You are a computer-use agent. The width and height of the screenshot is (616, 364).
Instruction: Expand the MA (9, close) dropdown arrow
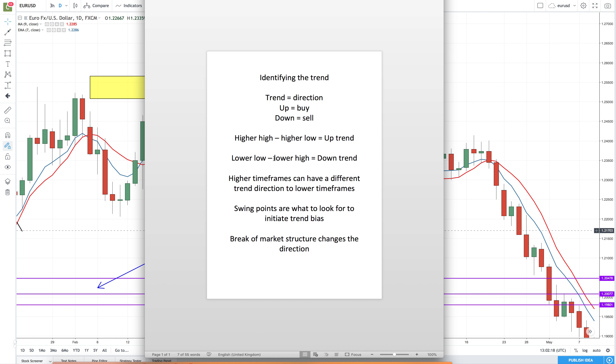pyautogui.click(x=41, y=24)
